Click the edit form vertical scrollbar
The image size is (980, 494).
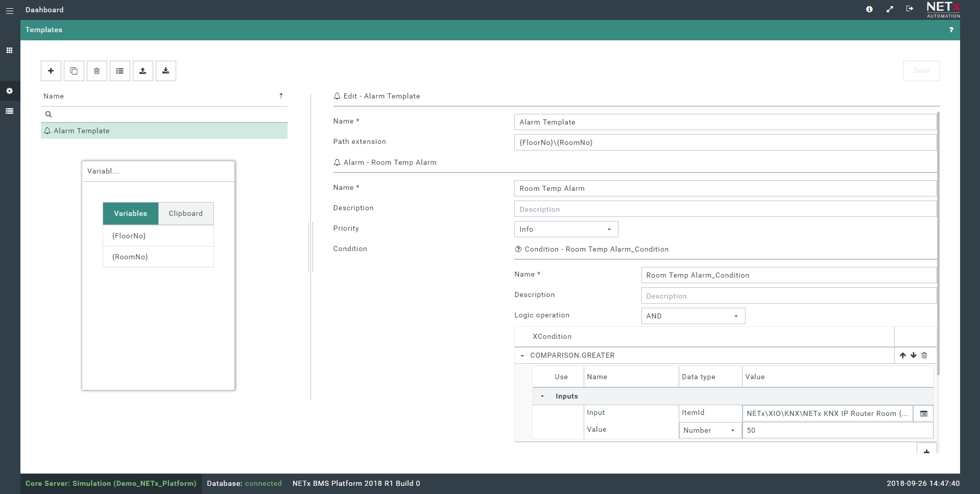(939, 243)
